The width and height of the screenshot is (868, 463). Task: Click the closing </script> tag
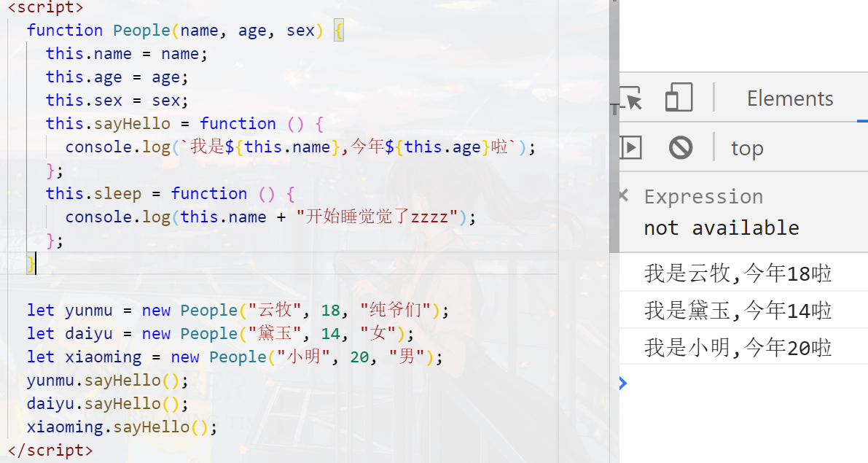click(x=50, y=451)
